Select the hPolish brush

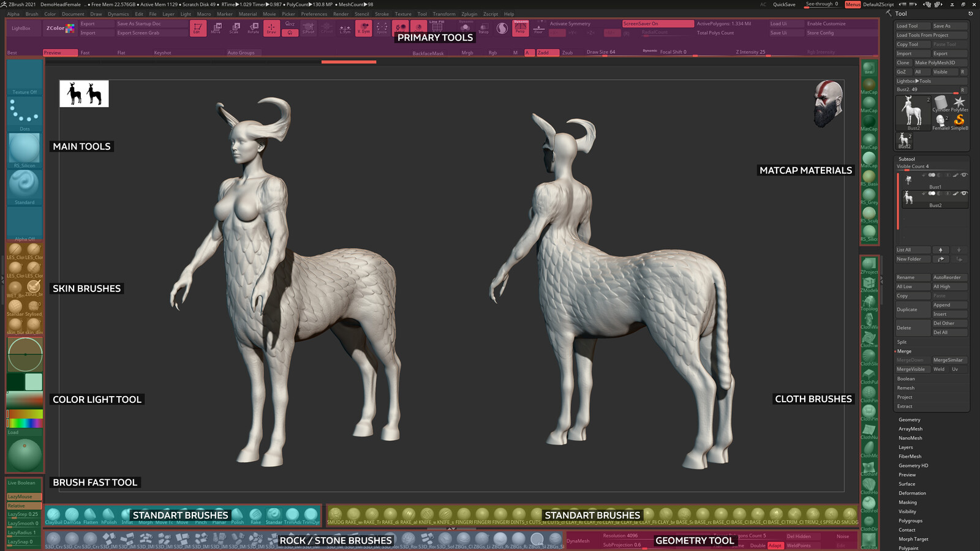coord(108,515)
